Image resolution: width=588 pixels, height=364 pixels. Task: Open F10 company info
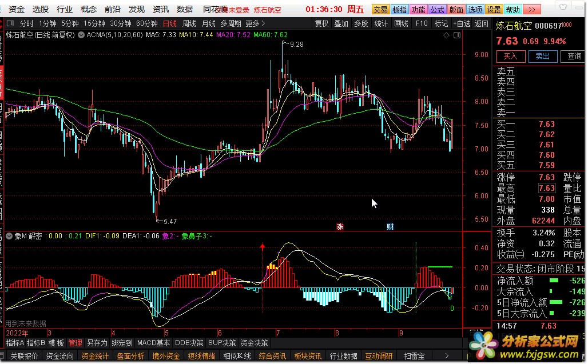(422, 23)
